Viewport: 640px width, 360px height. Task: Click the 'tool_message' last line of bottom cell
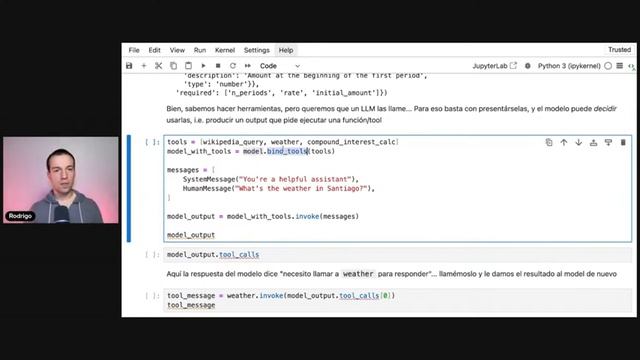(191, 305)
